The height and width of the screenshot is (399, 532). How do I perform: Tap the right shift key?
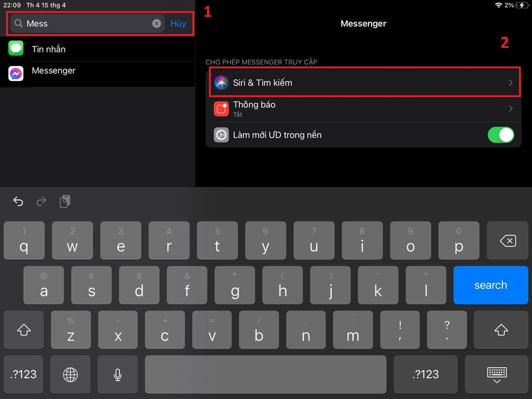pos(501,330)
